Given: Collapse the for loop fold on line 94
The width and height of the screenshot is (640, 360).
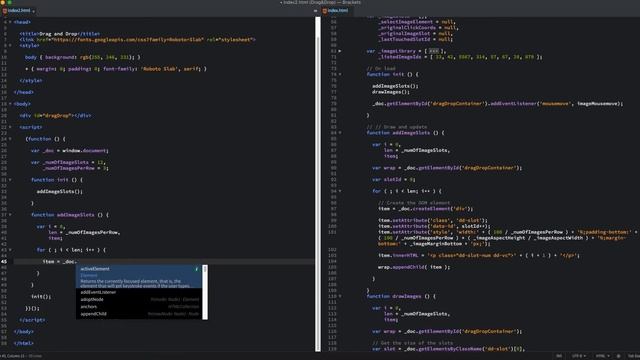Looking at the screenshot, I should pos(340,191).
